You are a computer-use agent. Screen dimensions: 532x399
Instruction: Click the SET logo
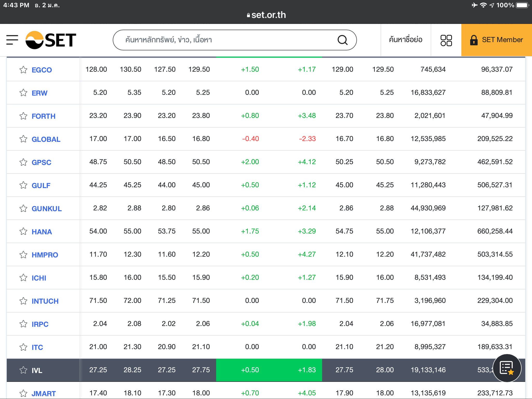pos(51,40)
